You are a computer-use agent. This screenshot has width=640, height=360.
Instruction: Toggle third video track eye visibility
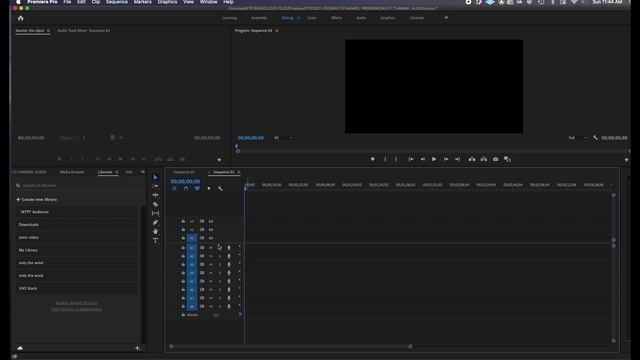tap(211, 238)
